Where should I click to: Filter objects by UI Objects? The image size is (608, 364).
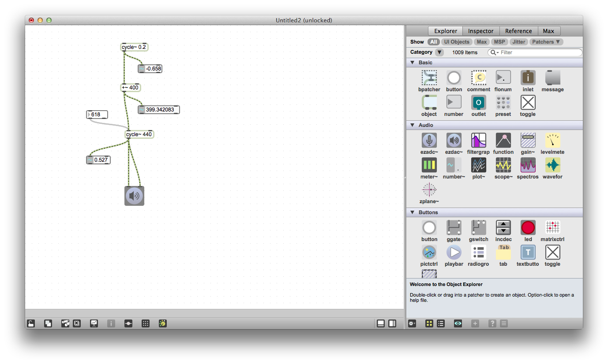457,42
